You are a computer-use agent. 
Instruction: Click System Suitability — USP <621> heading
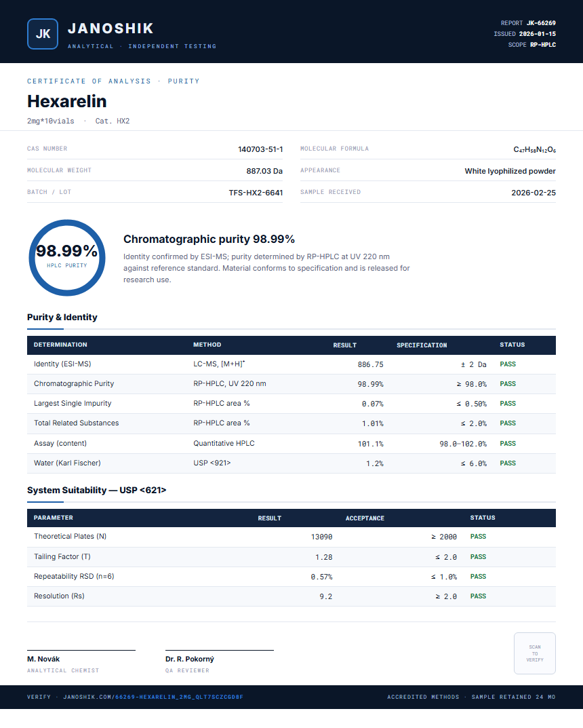(96, 491)
